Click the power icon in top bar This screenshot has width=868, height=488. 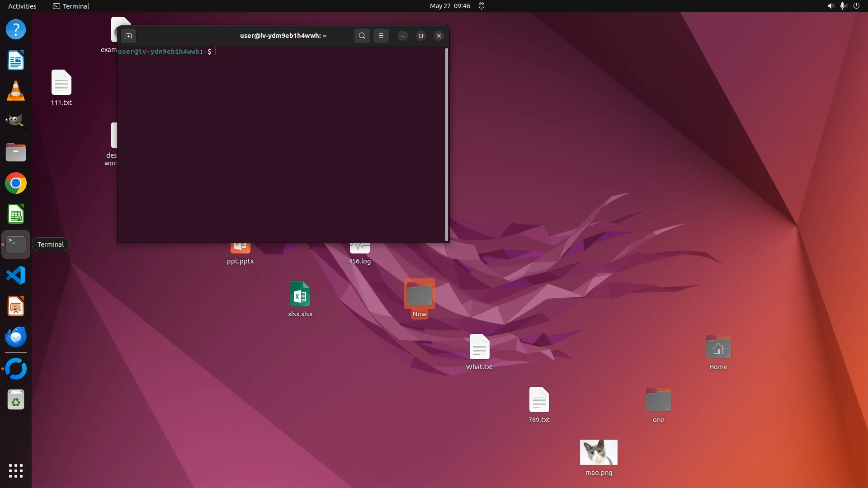pyautogui.click(x=856, y=6)
